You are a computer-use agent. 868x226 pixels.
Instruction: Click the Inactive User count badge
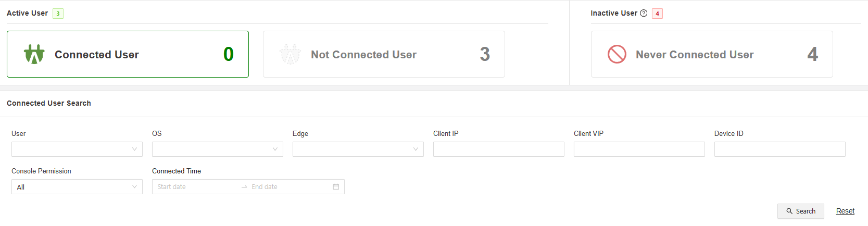click(657, 14)
